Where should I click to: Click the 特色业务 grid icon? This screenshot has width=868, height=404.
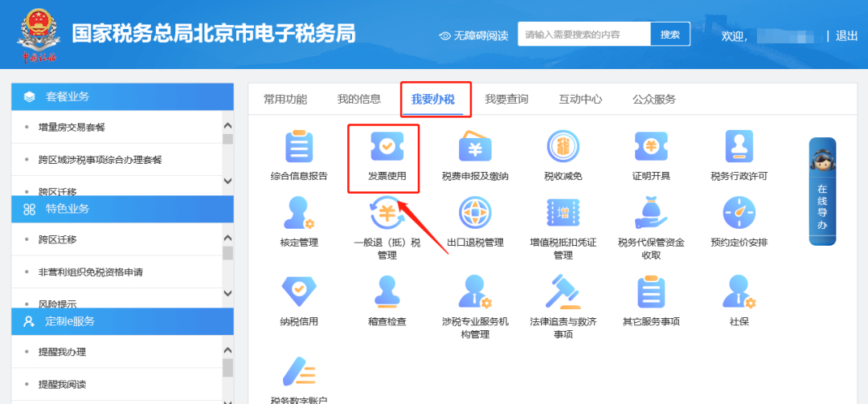coord(30,209)
